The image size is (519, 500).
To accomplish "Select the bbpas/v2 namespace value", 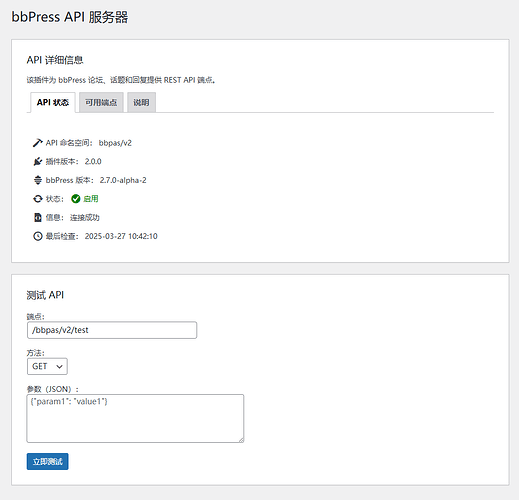I will pyautogui.click(x=115, y=143).
